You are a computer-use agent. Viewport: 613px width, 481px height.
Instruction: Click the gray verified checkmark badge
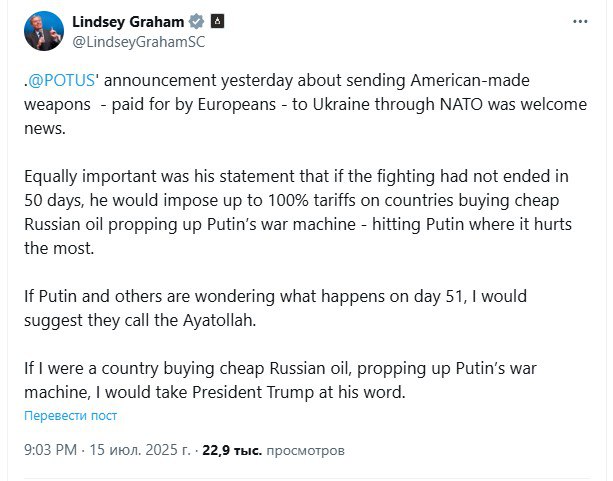point(196,22)
